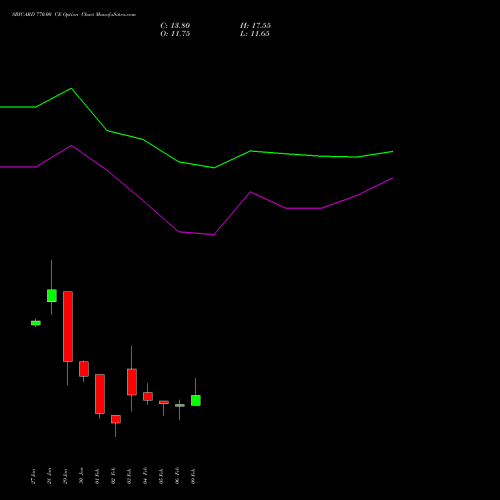The image size is (500, 500).
Task: Click the close value C: 13.80
Action: click(175, 26)
